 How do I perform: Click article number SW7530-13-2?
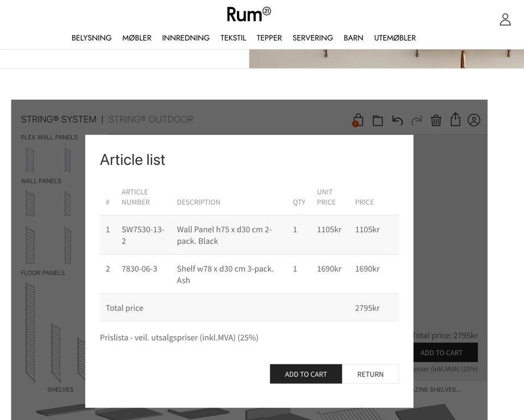point(142,235)
